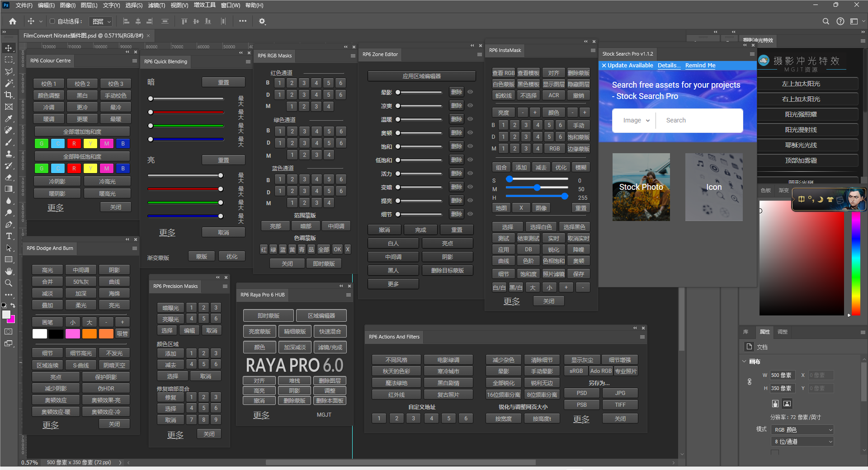The image size is (868, 470).
Task: Select the Horizontal Type tool
Action: click(x=9, y=236)
